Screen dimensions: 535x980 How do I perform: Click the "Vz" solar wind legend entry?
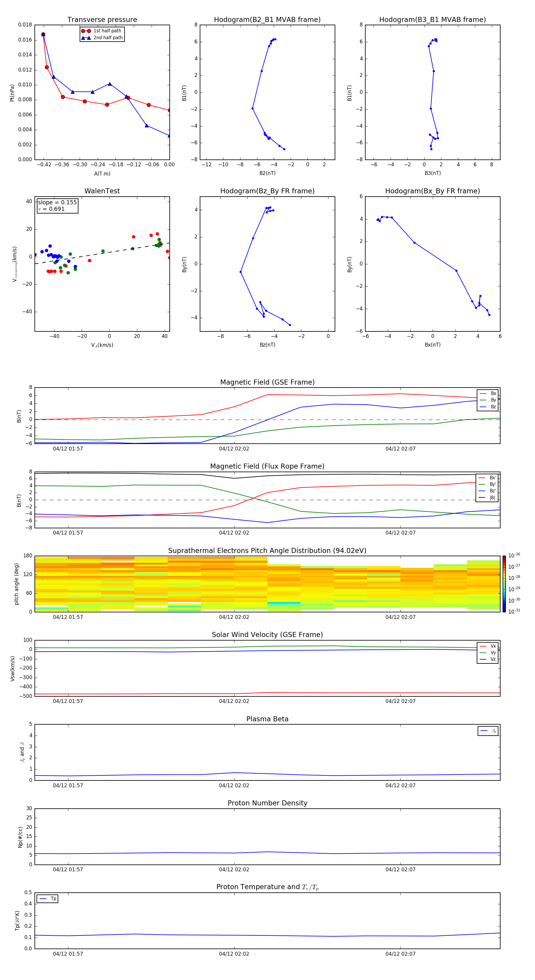[488, 659]
